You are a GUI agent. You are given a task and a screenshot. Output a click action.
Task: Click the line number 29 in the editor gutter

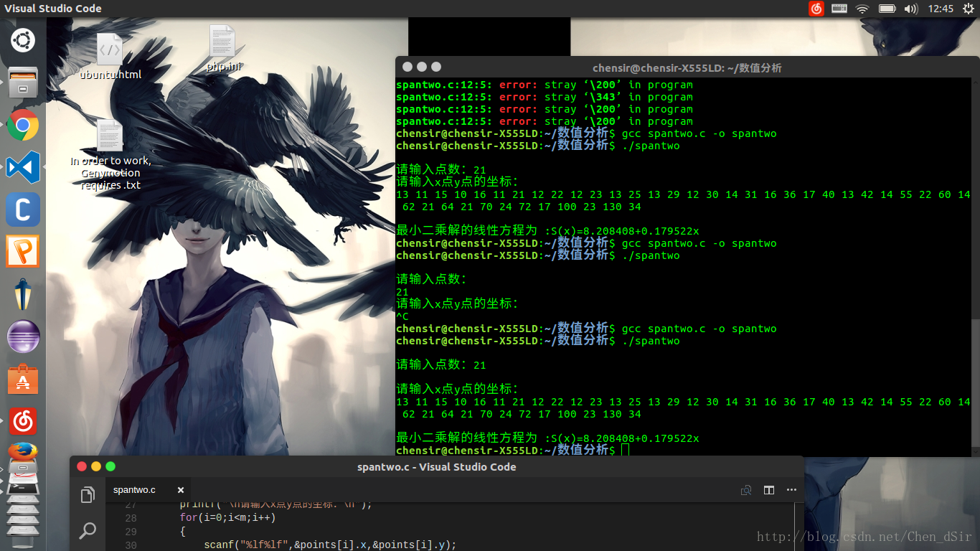(130, 531)
